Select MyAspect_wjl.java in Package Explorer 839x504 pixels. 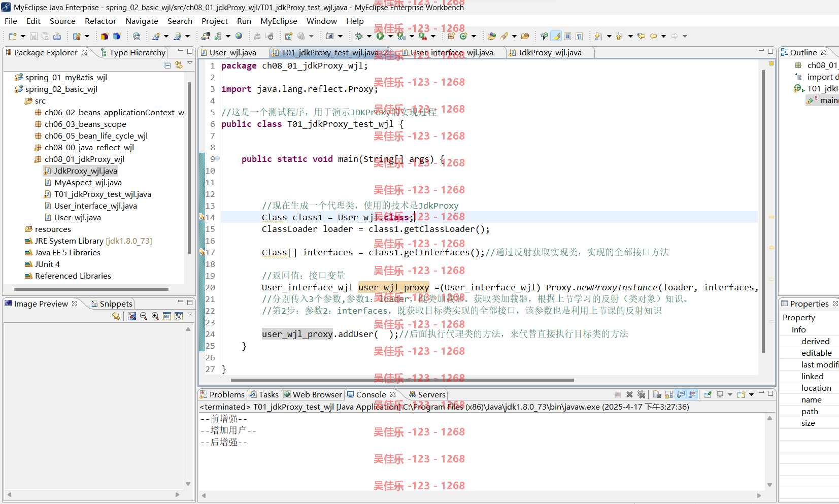(x=88, y=182)
